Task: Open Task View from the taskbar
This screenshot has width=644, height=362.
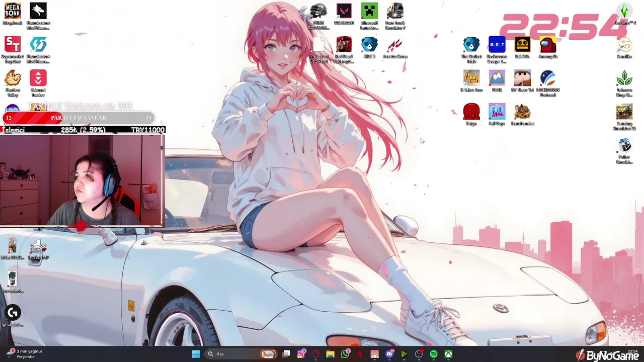Action: 286,354
